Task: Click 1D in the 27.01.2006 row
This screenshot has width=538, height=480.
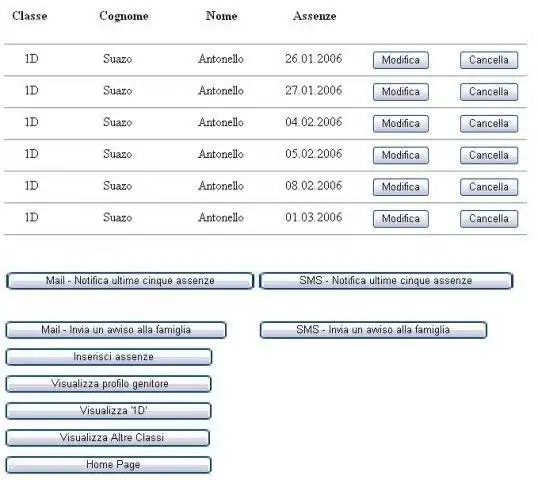Action: pyautogui.click(x=32, y=91)
